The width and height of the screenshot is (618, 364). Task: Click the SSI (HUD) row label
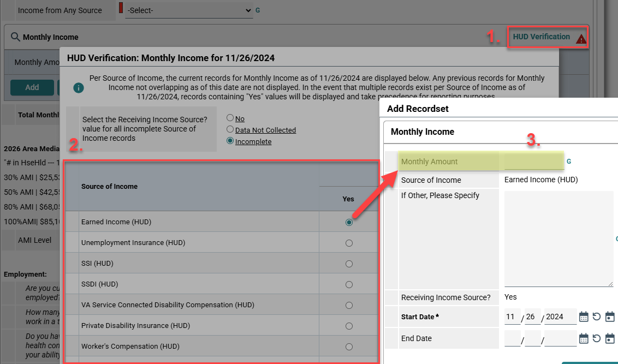(97, 263)
